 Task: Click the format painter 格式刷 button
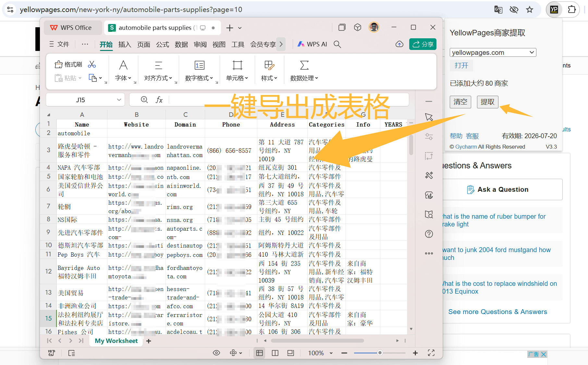68,65
